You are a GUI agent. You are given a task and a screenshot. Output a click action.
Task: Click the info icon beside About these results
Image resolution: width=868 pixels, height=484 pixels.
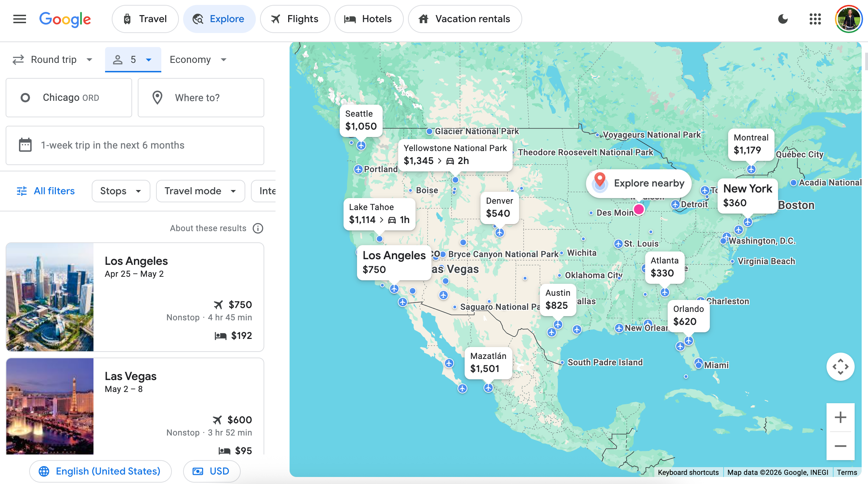258,228
